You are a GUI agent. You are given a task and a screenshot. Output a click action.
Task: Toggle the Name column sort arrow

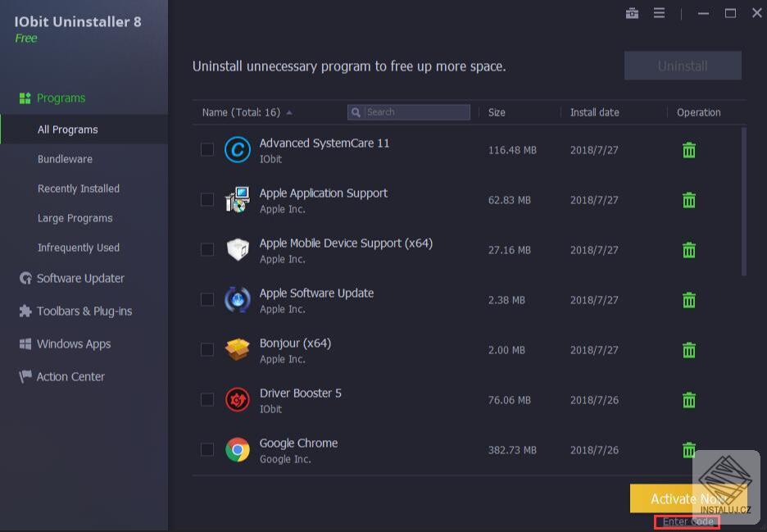click(x=291, y=112)
